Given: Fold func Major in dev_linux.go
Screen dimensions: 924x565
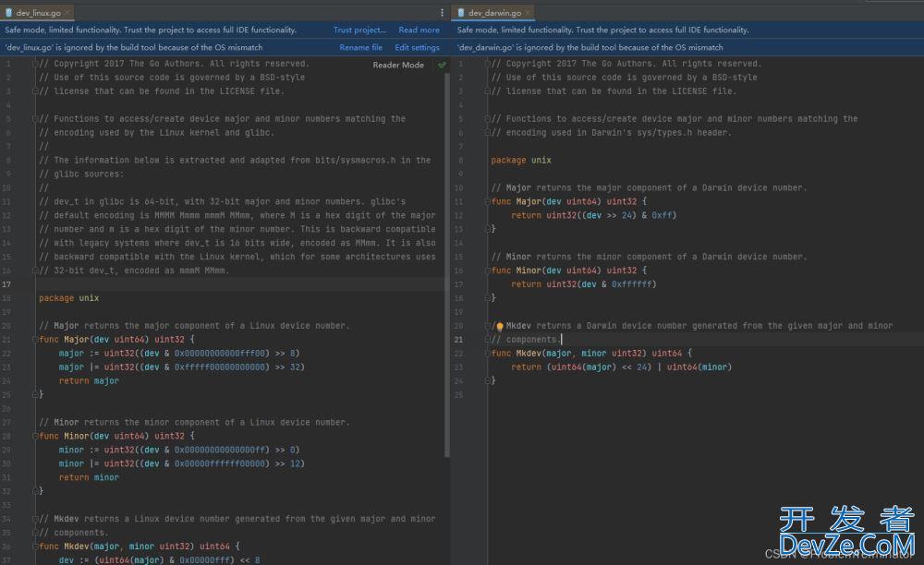Looking at the screenshot, I should 35,340.
